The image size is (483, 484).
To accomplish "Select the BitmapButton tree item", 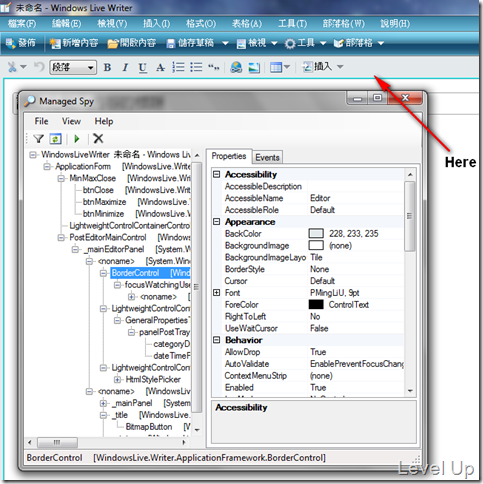I will coord(149,427).
